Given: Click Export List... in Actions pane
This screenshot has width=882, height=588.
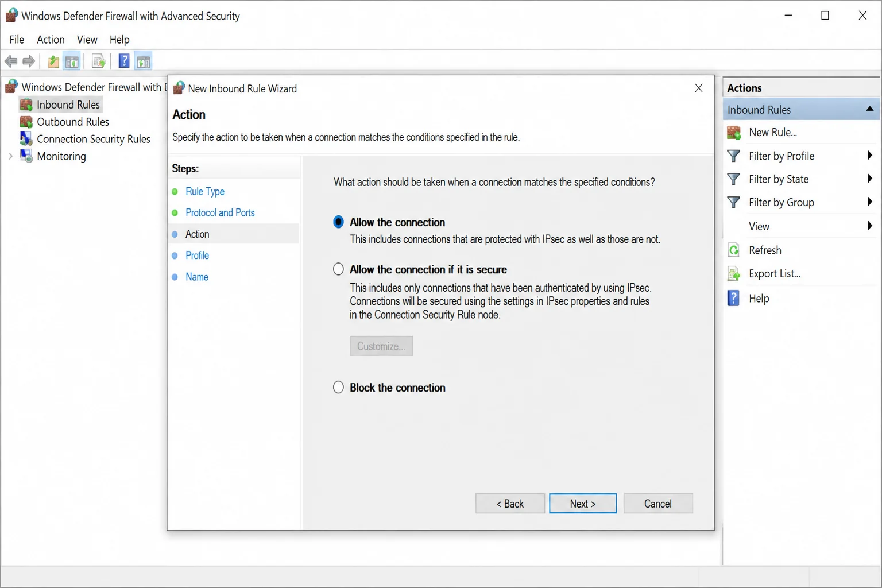Looking at the screenshot, I should tap(775, 274).
